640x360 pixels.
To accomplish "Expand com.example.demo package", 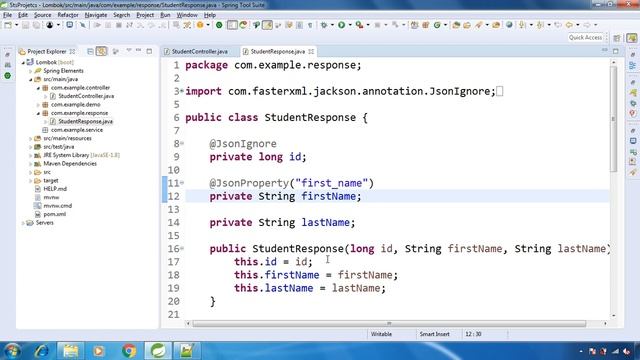I will [x=38, y=105].
